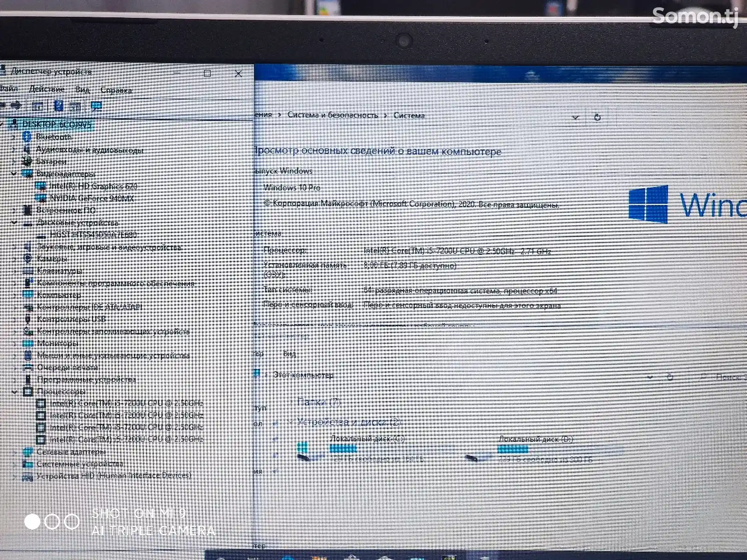Click the Аудиовходы и аудиовыходы icon
The width and height of the screenshot is (747, 560).
pyautogui.click(x=27, y=149)
